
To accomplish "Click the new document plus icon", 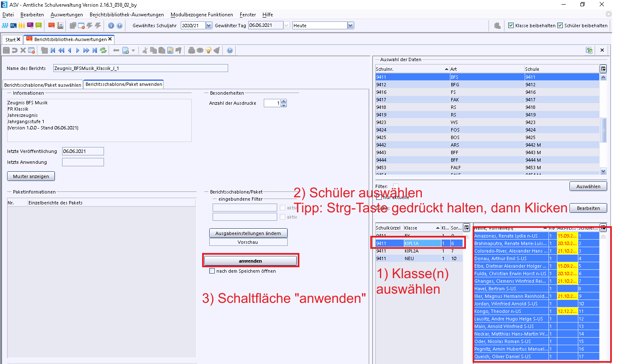I will coord(125,50).
